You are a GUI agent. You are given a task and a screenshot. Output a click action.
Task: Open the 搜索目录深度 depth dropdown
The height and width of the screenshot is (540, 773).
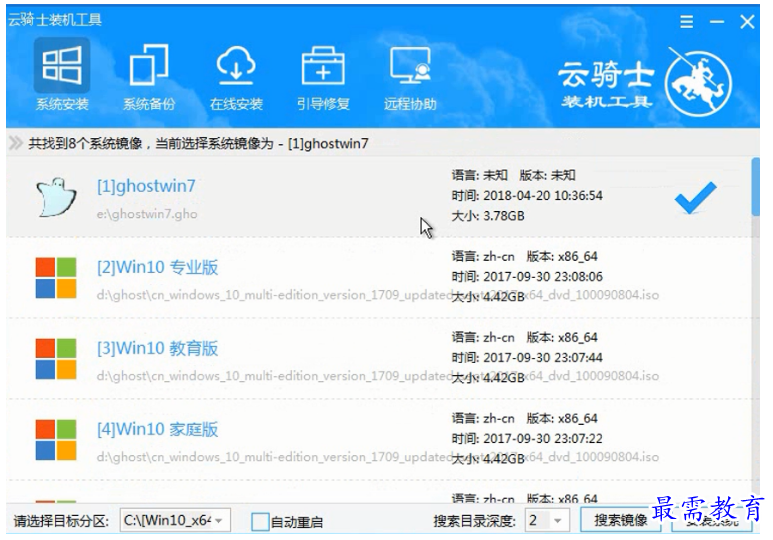point(547,520)
